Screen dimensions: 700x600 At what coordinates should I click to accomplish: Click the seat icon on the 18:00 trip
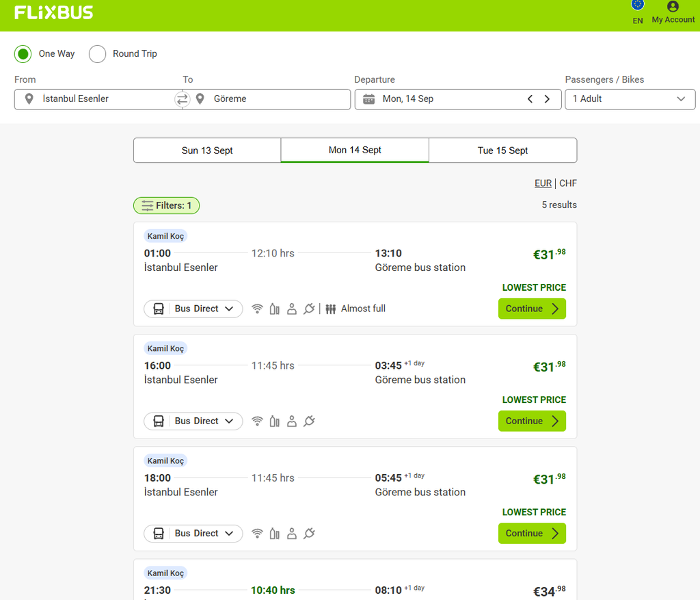pyautogui.click(x=291, y=533)
